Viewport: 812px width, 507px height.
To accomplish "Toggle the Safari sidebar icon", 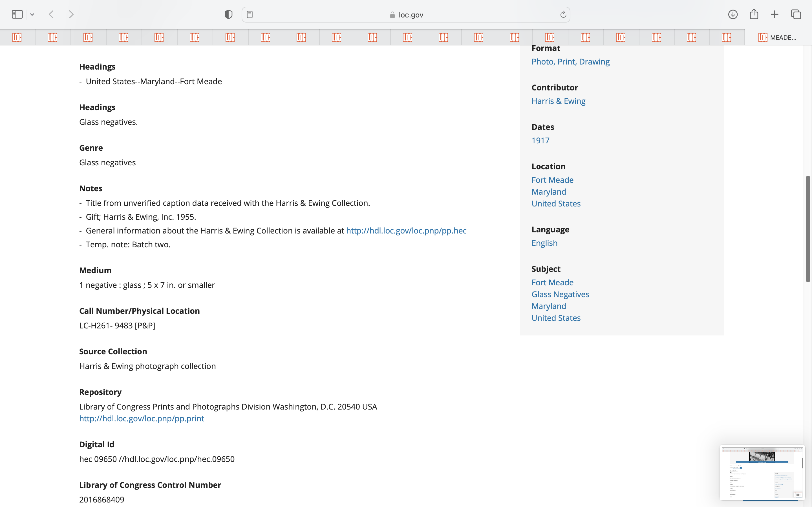I will pyautogui.click(x=17, y=14).
